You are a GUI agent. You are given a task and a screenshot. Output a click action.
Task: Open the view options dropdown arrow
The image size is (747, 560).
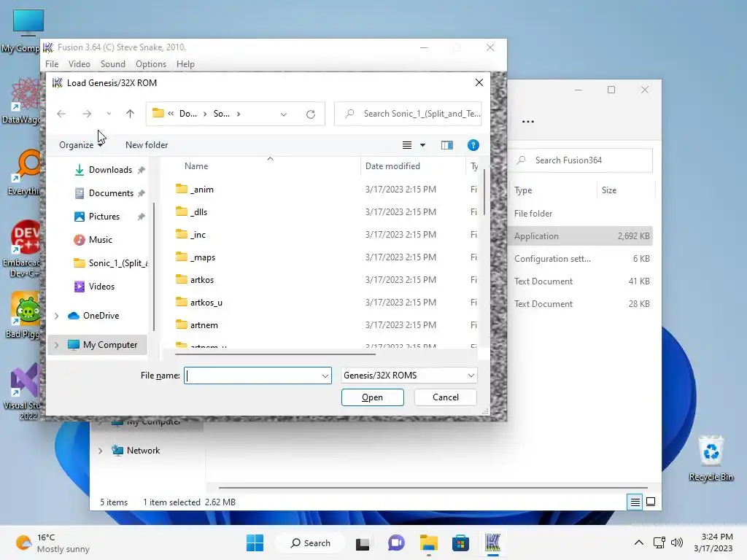(422, 145)
